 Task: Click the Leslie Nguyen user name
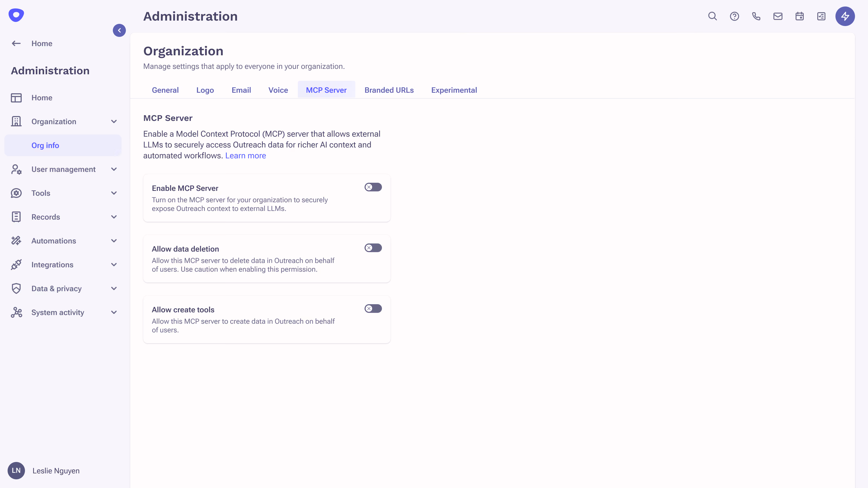click(56, 471)
